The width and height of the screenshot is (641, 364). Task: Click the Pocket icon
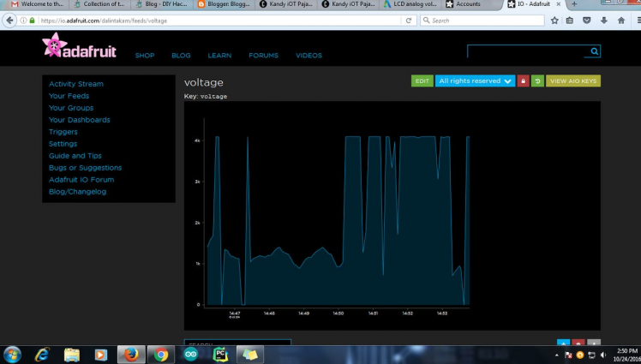point(587,21)
